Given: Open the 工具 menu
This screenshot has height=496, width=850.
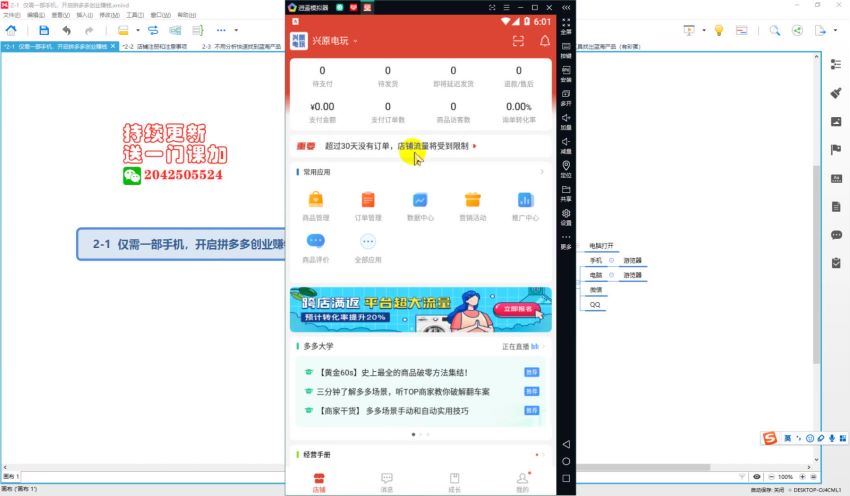Looking at the screenshot, I should [135, 15].
